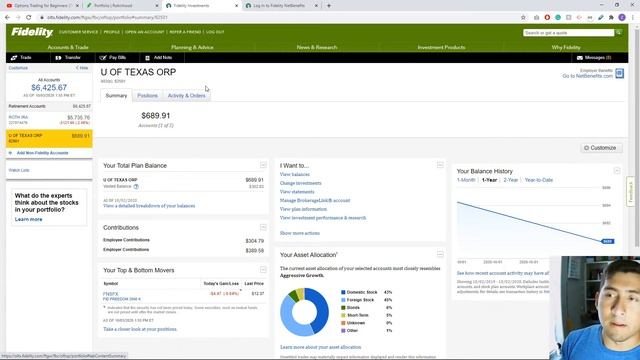
Task: Switch to the Positions tab
Action: [147, 96]
